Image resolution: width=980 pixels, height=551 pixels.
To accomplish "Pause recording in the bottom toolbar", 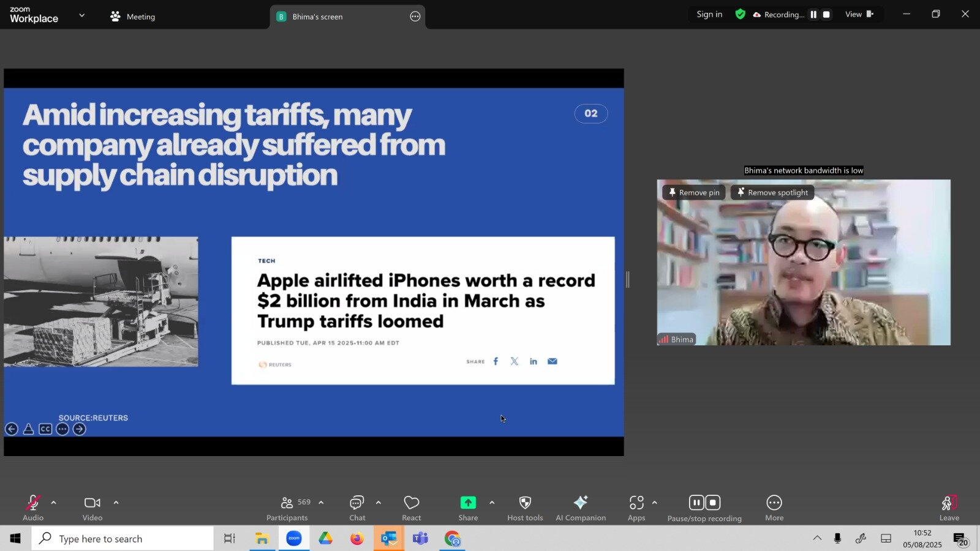I will [x=696, y=503].
